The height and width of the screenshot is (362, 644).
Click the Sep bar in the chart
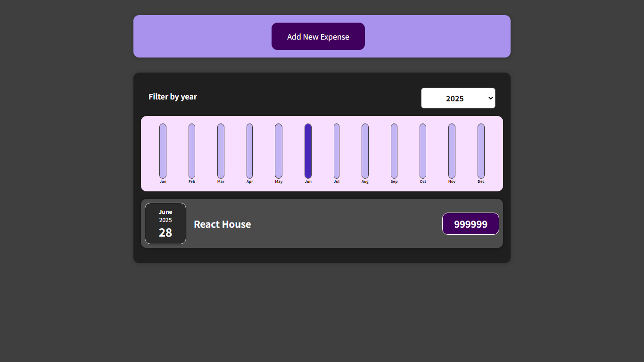394,151
